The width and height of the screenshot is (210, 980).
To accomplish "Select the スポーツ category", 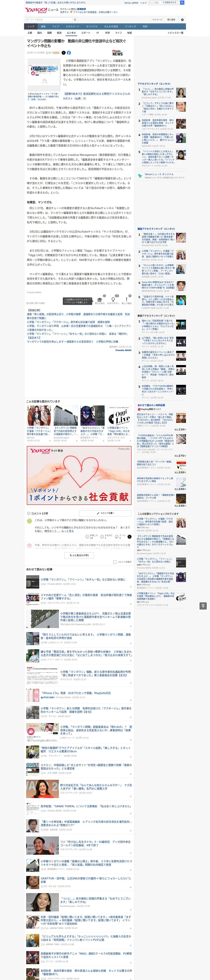I will pyautogui.click(x=86, y=33).
